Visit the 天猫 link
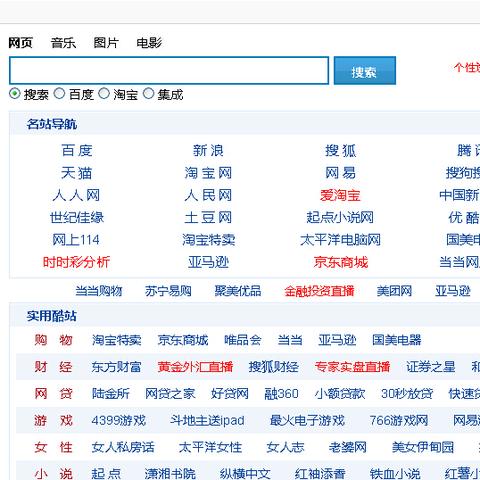Screen dimensions: 480x480 pos(77,173)
